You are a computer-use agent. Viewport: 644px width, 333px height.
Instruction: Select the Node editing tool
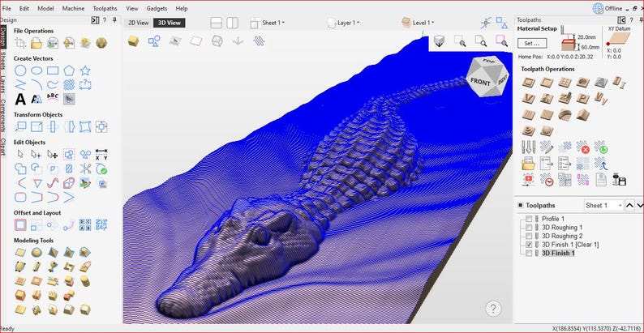pos(36,155)
